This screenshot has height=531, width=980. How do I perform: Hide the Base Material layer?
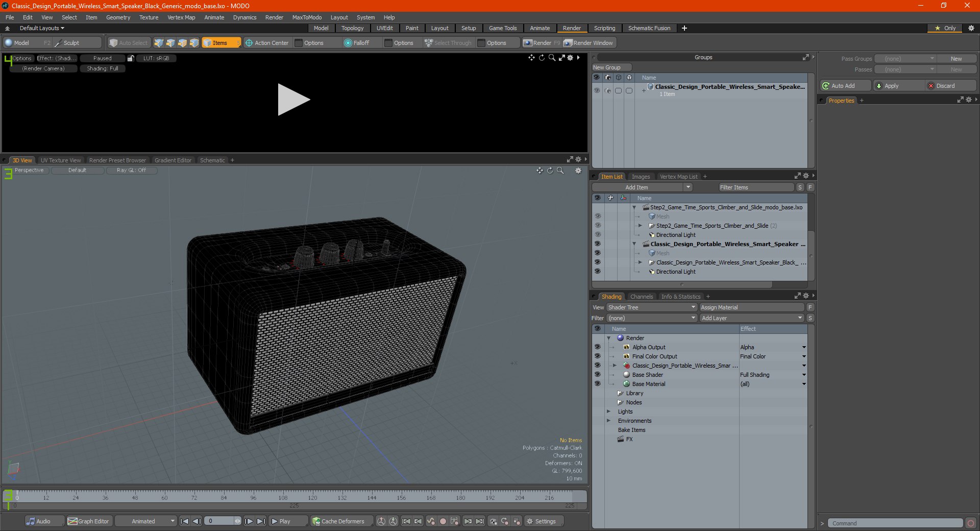pyautogui.click(x=597, y=384)
